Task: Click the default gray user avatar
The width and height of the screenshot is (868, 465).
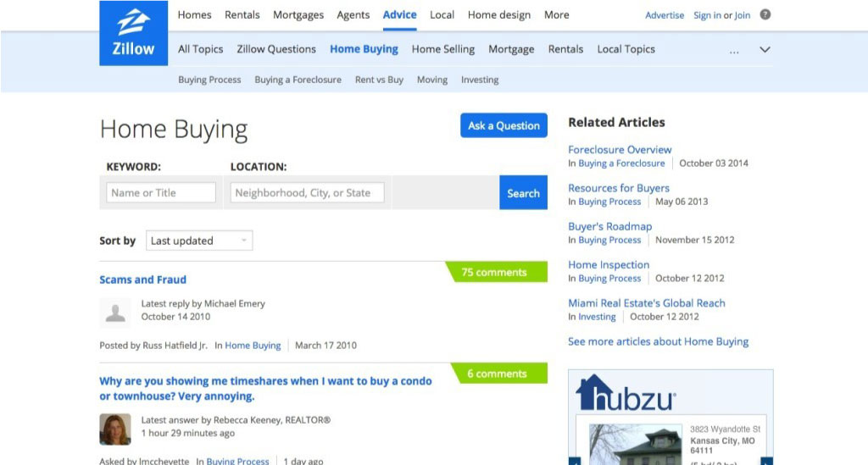Action: (115, 312)
